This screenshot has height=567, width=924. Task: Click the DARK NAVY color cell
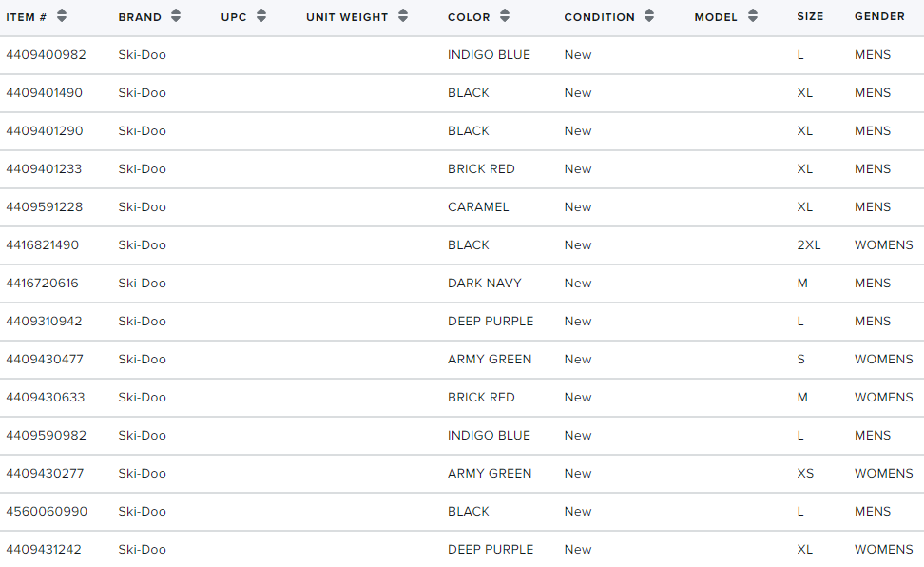click(485, 283)
